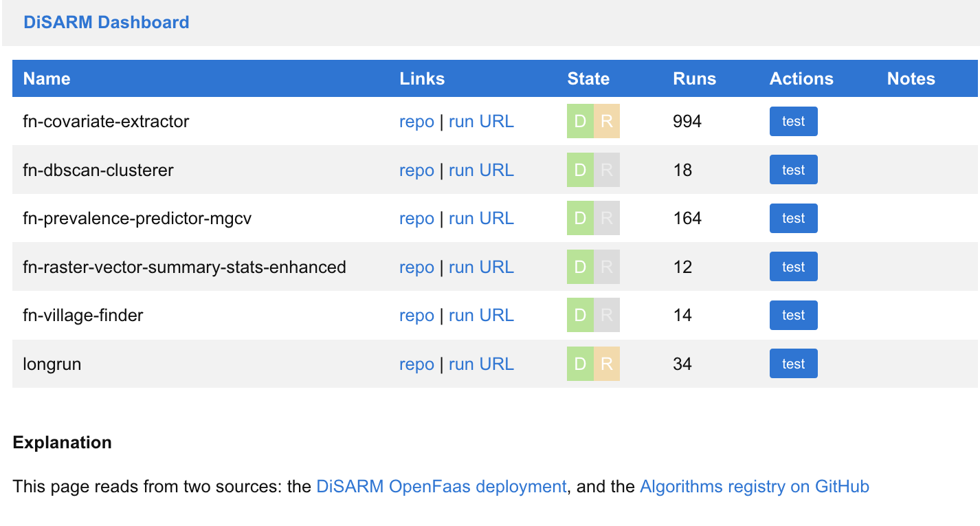This screenshot has width=980, height=526.
Task: Click the runs count 12
Action: (x=682, y=267)
